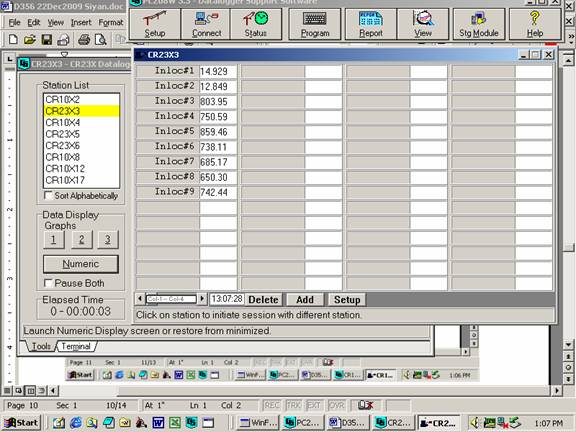Click Word's Select Browse Object button
Viewport: 576px width, 432px height.
tap(568, 367)
